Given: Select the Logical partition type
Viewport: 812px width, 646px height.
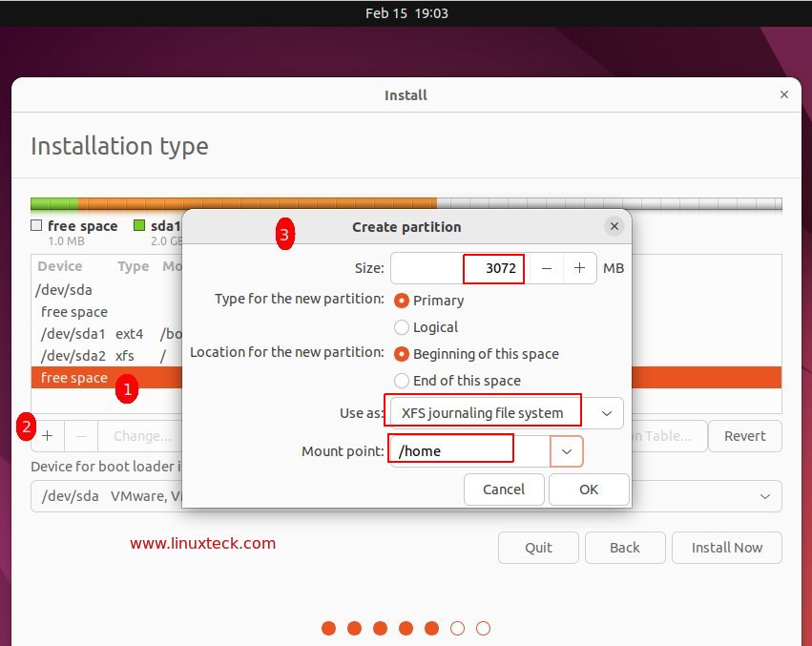Looking at the screenshot, I should (403, 326).
